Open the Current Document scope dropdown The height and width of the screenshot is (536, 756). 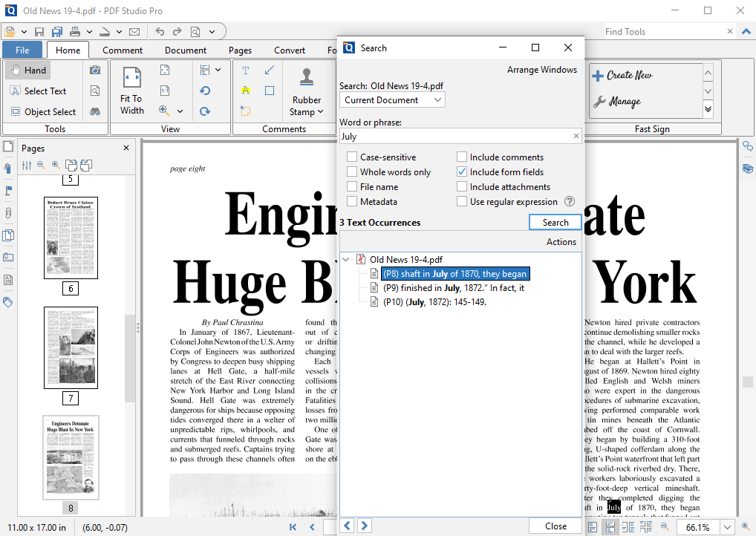(x=392, y=100)
